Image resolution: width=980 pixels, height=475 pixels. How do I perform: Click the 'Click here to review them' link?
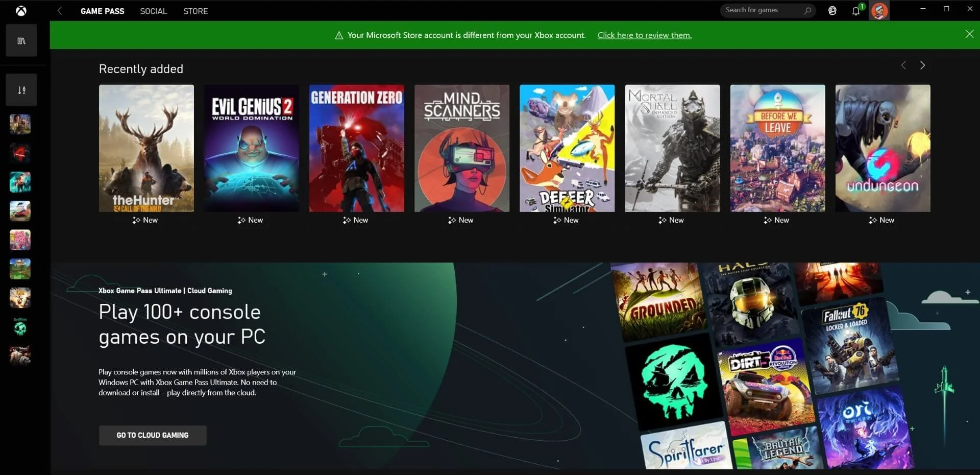645,35
